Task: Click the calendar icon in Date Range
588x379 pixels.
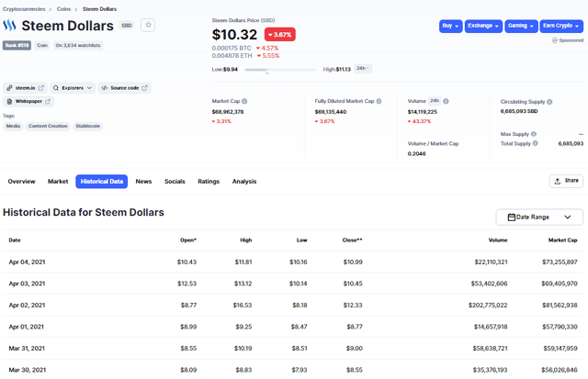Action: click(x=511, y=217)
